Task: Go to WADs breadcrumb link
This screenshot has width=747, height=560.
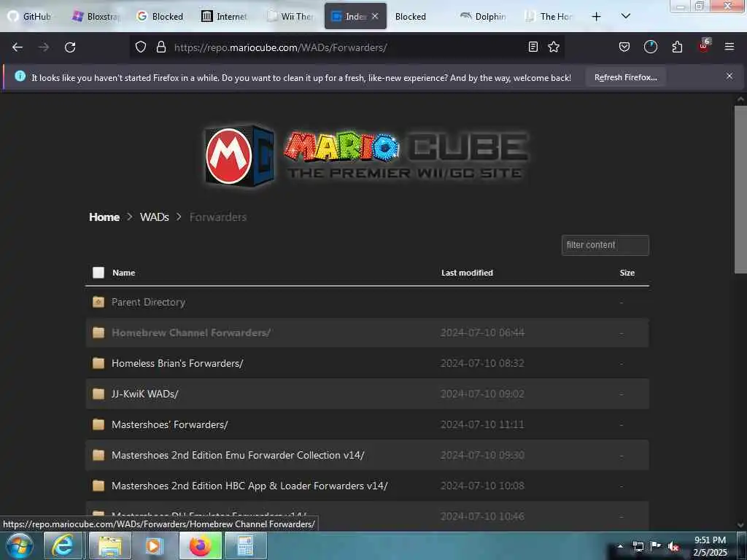Action: pos(155,217)
